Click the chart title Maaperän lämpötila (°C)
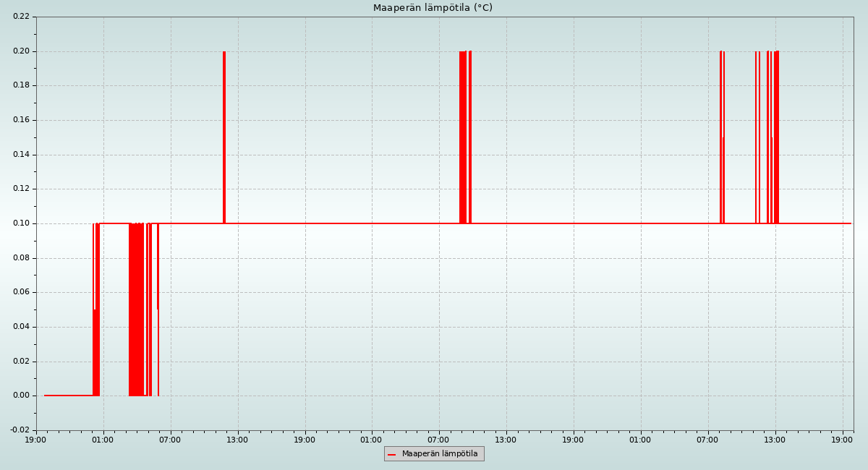868x470 pixels. (433, 8)
